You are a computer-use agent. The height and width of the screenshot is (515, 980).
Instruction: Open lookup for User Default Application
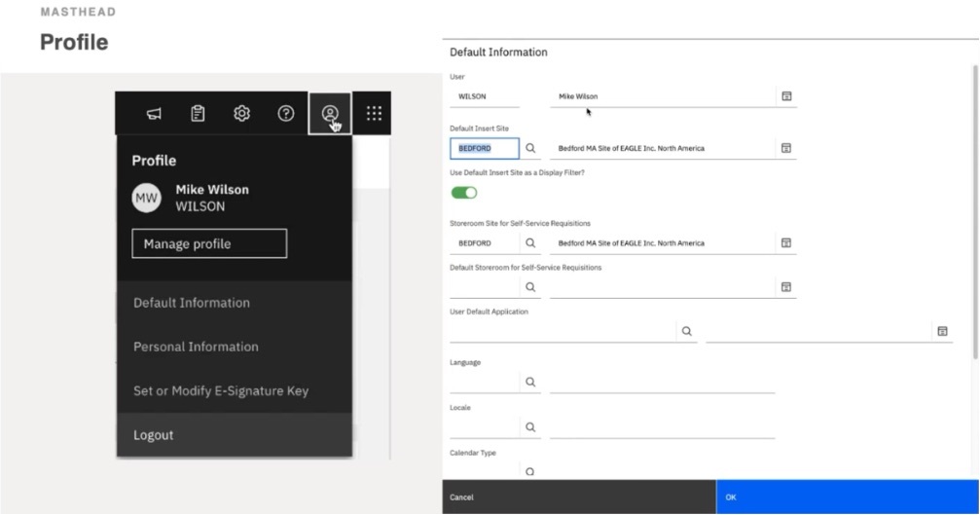click(x=687, y=331)
